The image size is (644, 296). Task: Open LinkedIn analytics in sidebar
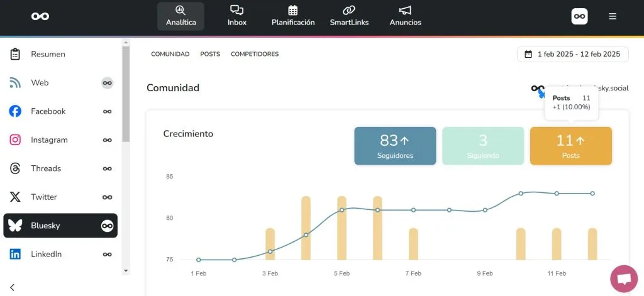(x=47, y=255)
